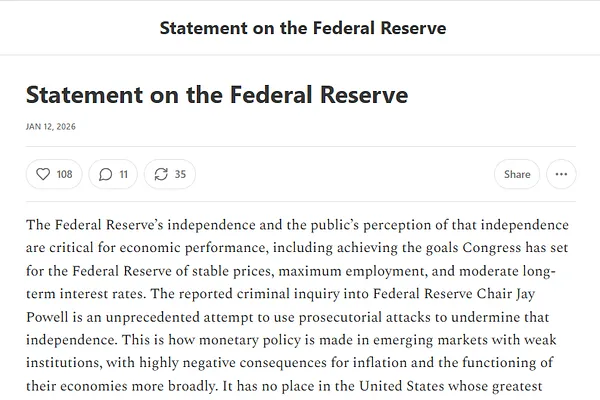Click the line starting 'are critical for economic performance'

coord(298,248)
